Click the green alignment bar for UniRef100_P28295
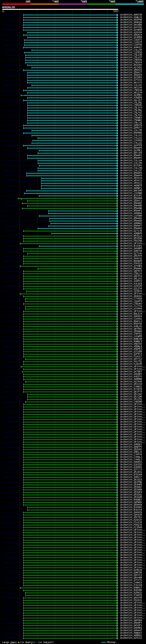 point(71,364)
